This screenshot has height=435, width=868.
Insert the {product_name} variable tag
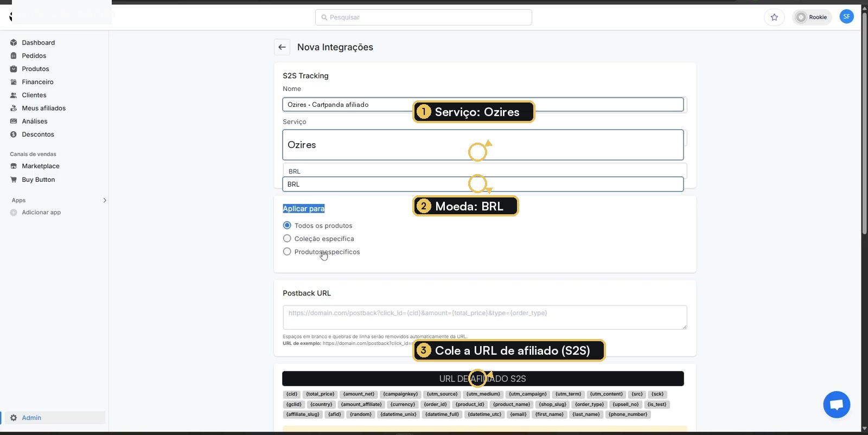512,405
